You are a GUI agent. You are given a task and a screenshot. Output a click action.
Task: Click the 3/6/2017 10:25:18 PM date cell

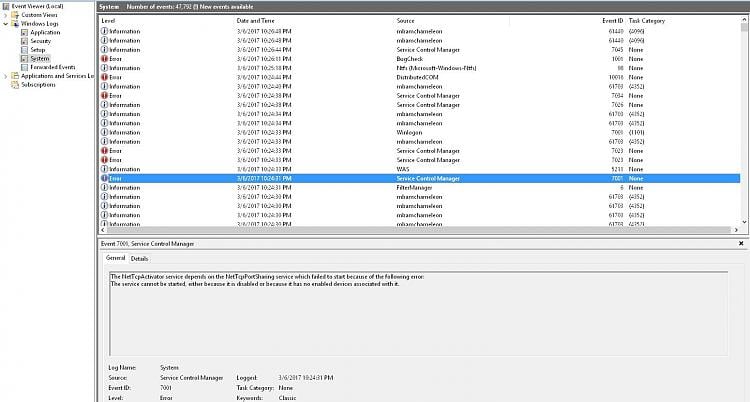[264, 68]
